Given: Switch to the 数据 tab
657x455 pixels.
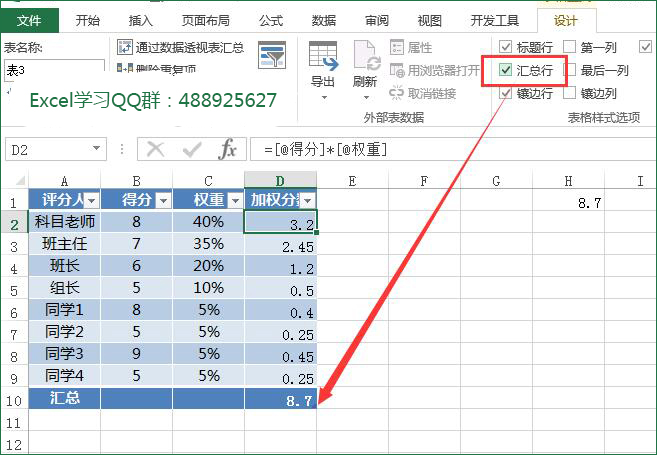Looking at the screenshot, I should pyautogui.click(x=324, y=20).
